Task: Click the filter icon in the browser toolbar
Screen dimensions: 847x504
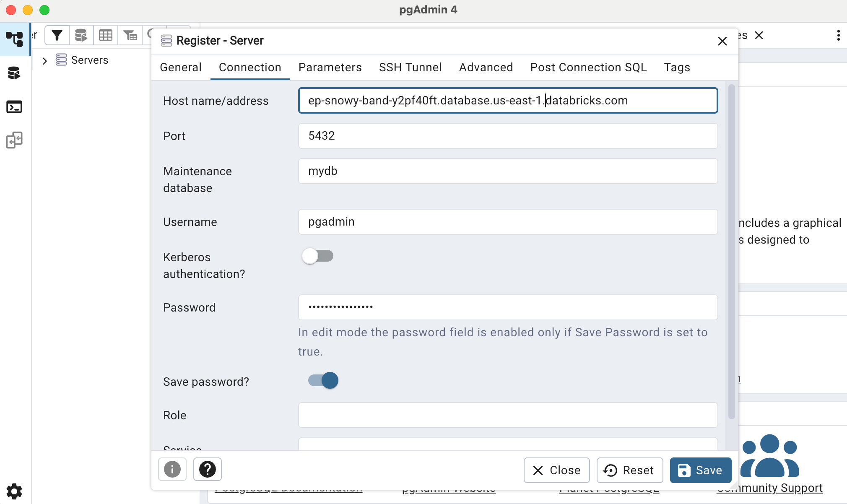Action: click(x=57, y=35)
